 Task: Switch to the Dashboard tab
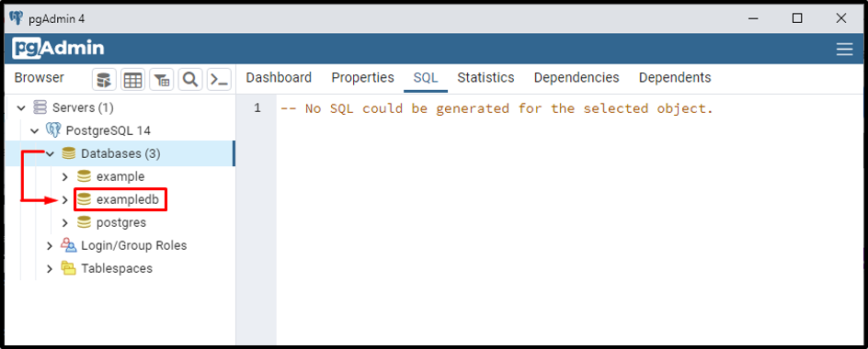[x=279, y=78]
